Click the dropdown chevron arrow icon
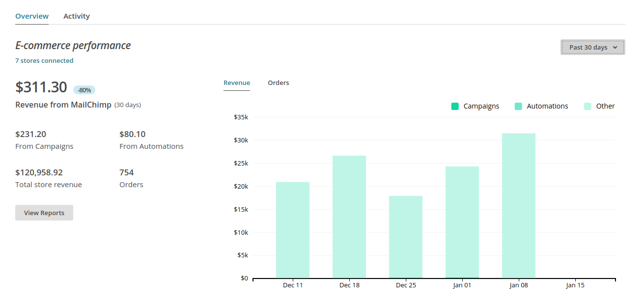This screenshot has height=306, width=644. pos(615,48)
